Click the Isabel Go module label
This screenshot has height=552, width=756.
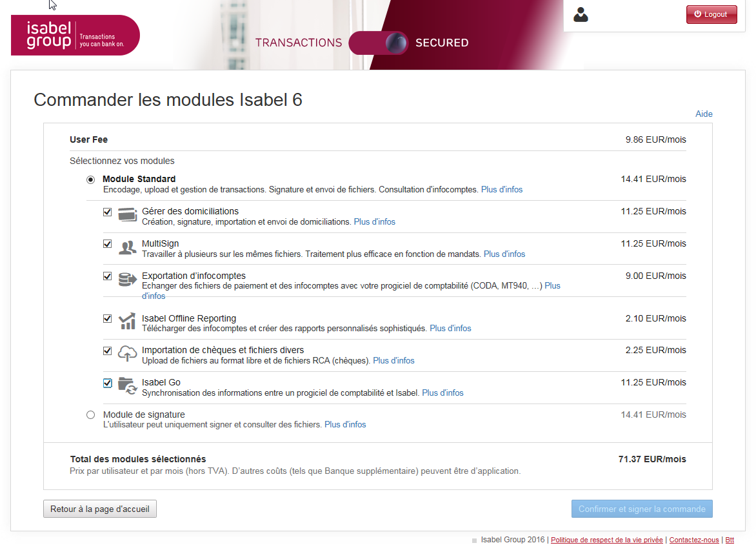pyautogui.click(x=161, y=383)
